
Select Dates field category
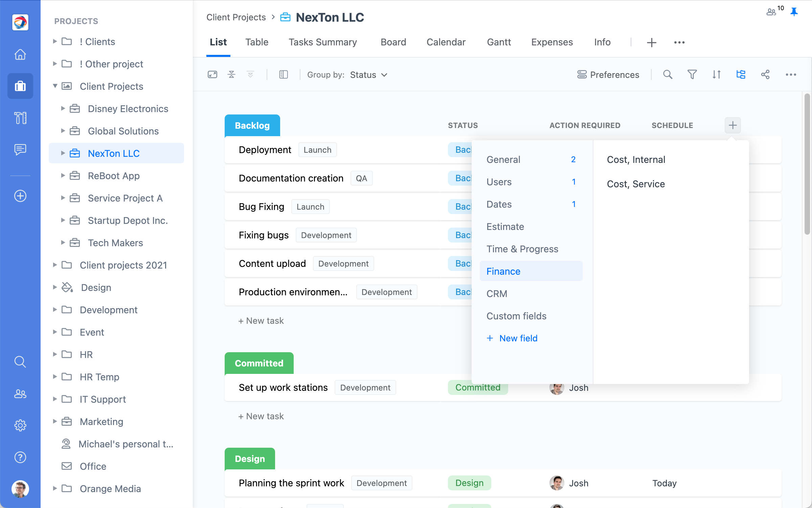coord(531,204)
